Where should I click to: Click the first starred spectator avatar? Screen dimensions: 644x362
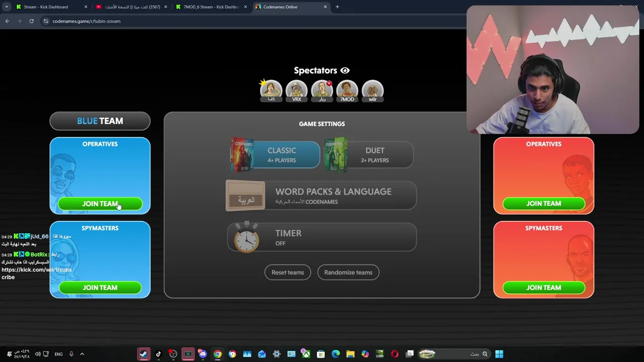point(271,91)
